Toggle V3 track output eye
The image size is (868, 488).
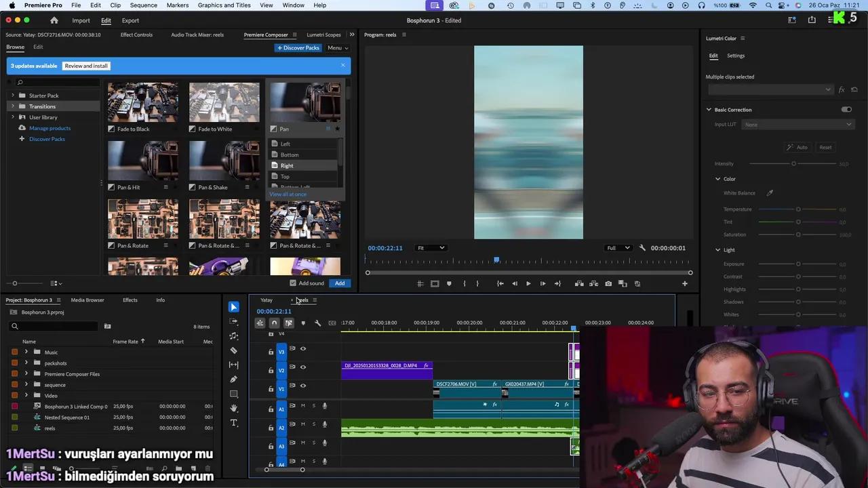tap(303, 349)
